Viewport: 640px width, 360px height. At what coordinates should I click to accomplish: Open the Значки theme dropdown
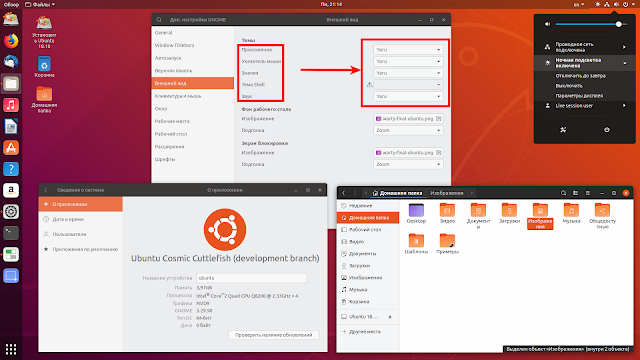(x=408, y=73)
